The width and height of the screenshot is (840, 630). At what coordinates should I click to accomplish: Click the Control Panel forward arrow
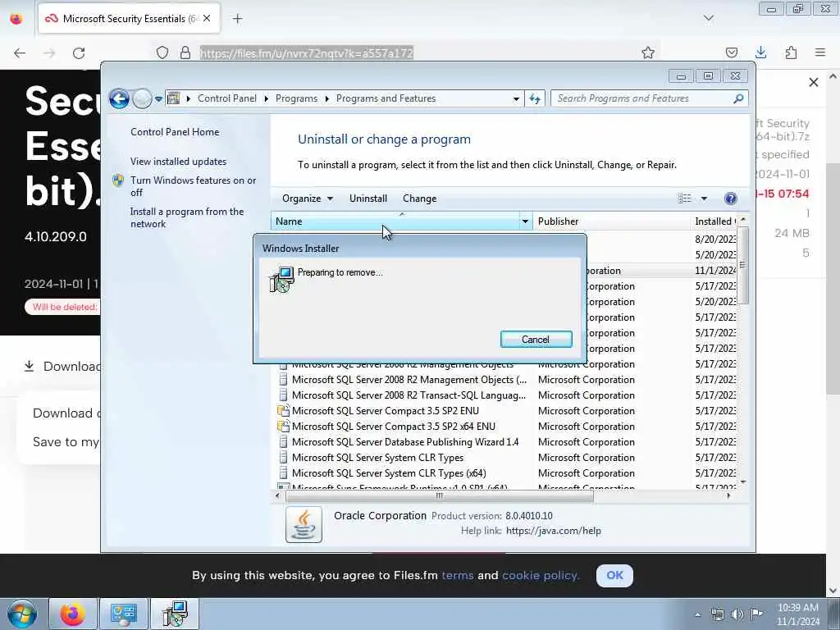pyautogui.click(x=142, y=98)
